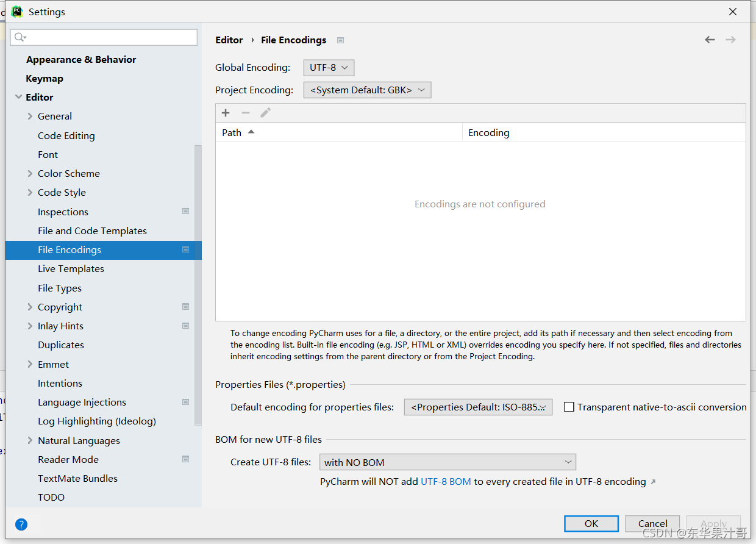Click the settings tree vertical scrollbar

pyautogui.click(x=198, y=285)
